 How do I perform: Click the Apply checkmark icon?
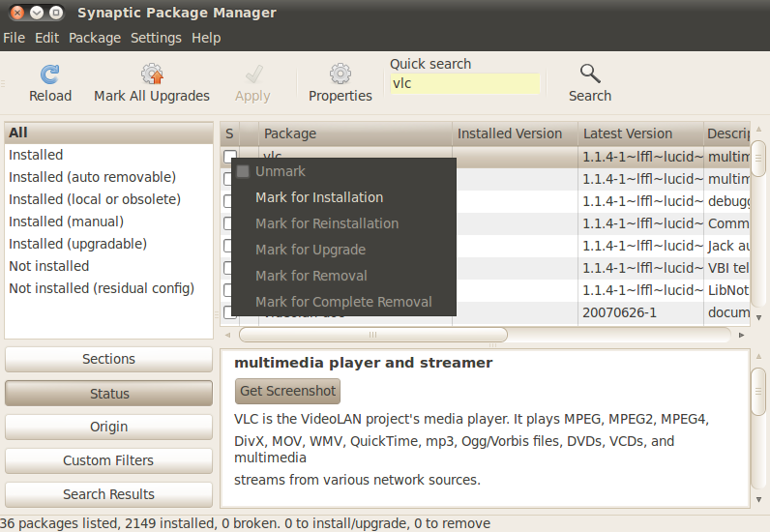pyautogui.click(x=252, y=75)
